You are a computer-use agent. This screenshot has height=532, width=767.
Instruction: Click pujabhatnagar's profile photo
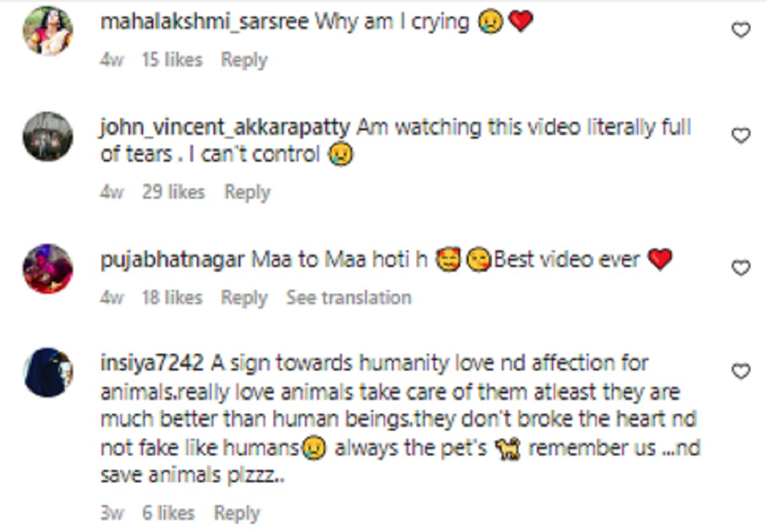[x=48, y=268]
